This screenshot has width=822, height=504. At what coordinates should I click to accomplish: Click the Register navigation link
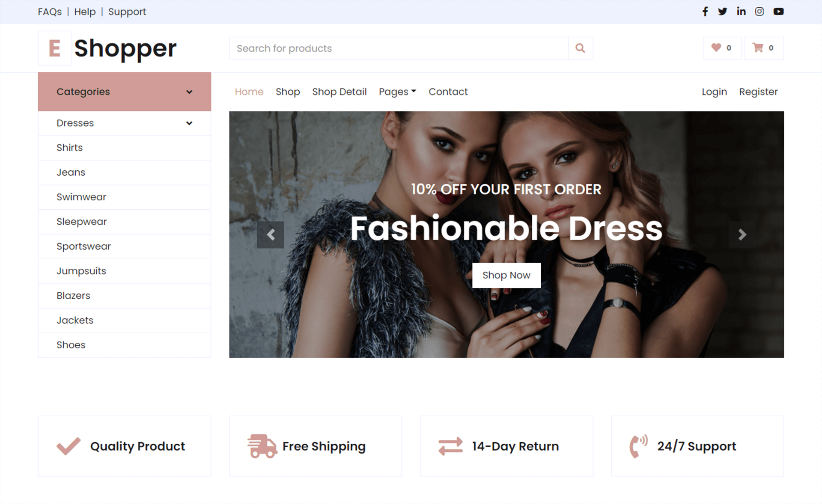(757, 92)
